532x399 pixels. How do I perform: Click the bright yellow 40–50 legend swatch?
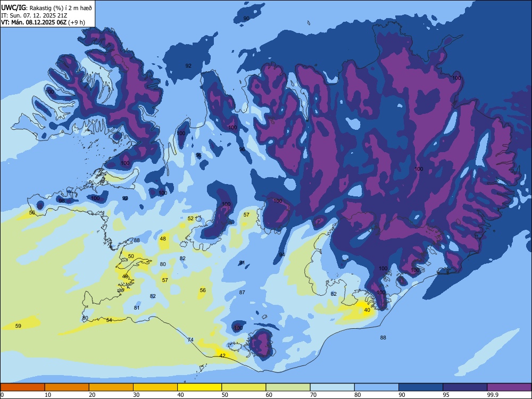click(199, 387)
